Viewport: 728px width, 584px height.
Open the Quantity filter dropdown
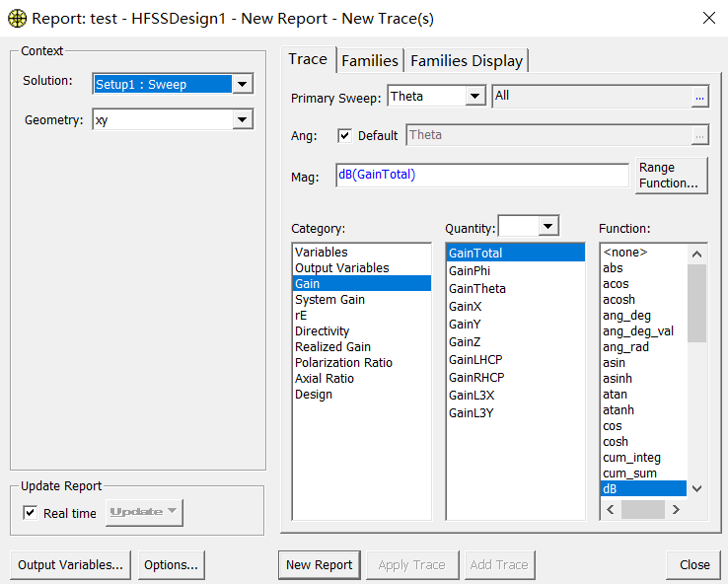click(x=547, y=226)
